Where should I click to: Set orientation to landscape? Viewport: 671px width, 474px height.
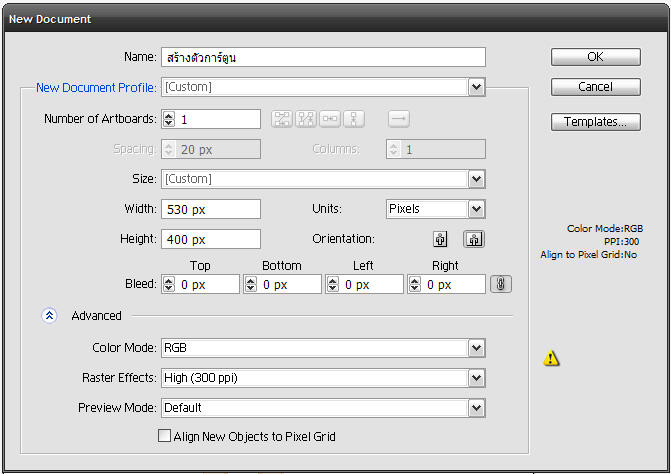pyautogui.click(x=472, y=240)
